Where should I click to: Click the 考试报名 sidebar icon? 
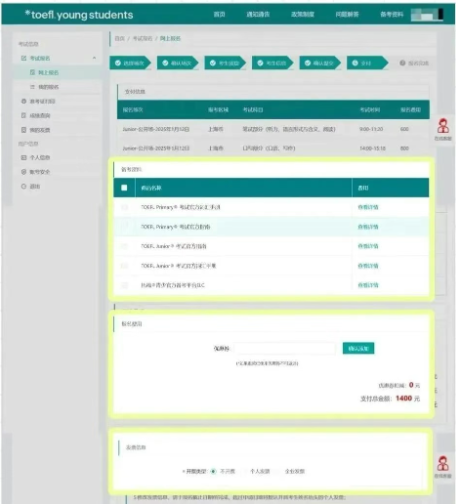24,58
